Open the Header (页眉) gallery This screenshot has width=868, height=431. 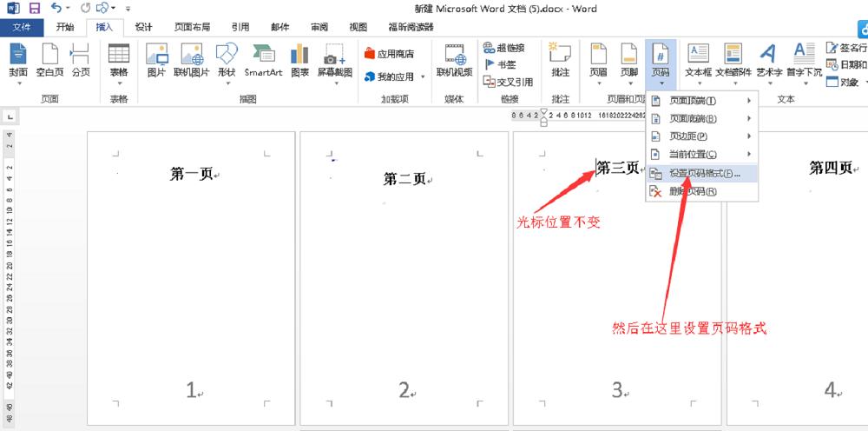pos(598,64)
